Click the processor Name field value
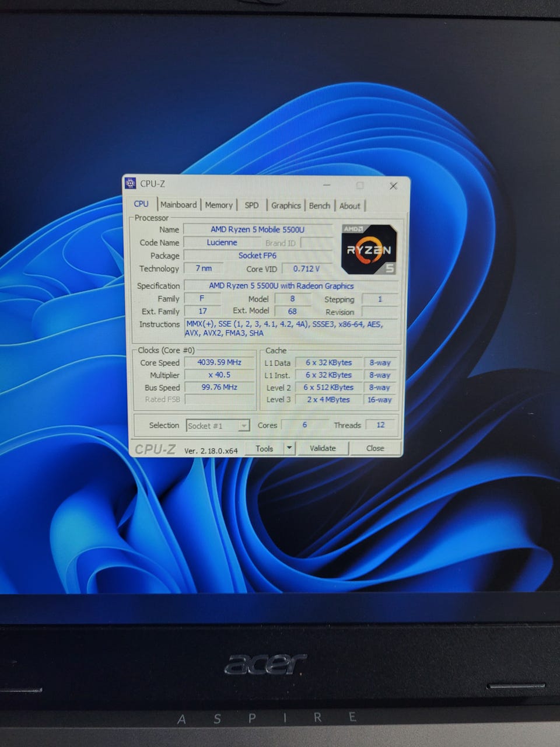The width and height of the screenshot is (560, 747). coord(257,229)
